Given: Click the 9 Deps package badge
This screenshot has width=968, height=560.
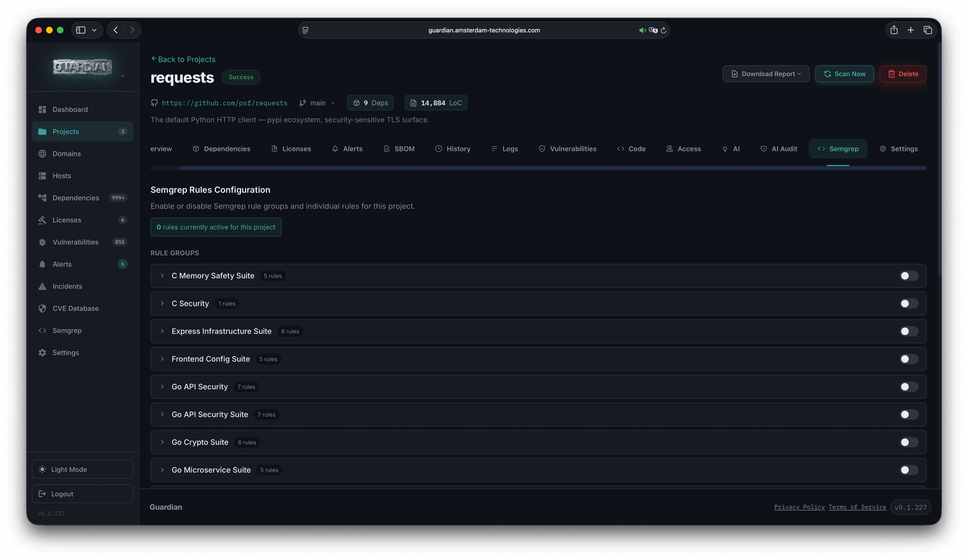Looking at the screenshot, I should [x=370, y=103].
